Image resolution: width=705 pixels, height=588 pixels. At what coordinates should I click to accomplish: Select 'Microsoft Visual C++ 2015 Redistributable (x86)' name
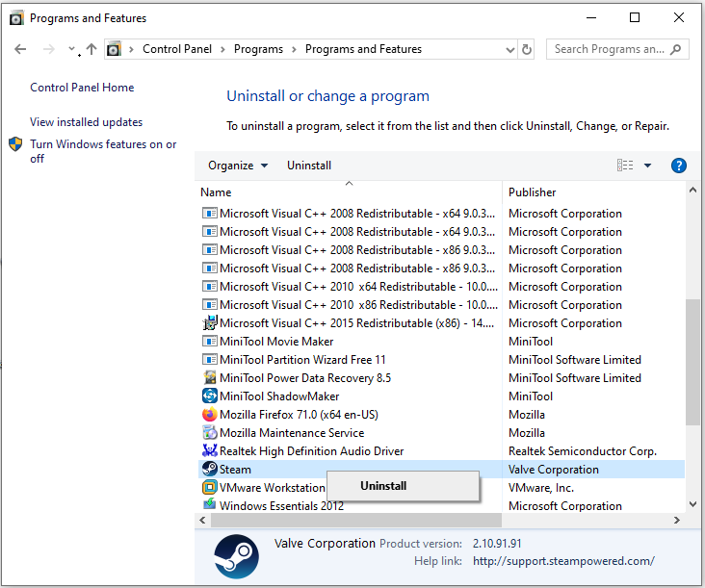pos(357,323)
